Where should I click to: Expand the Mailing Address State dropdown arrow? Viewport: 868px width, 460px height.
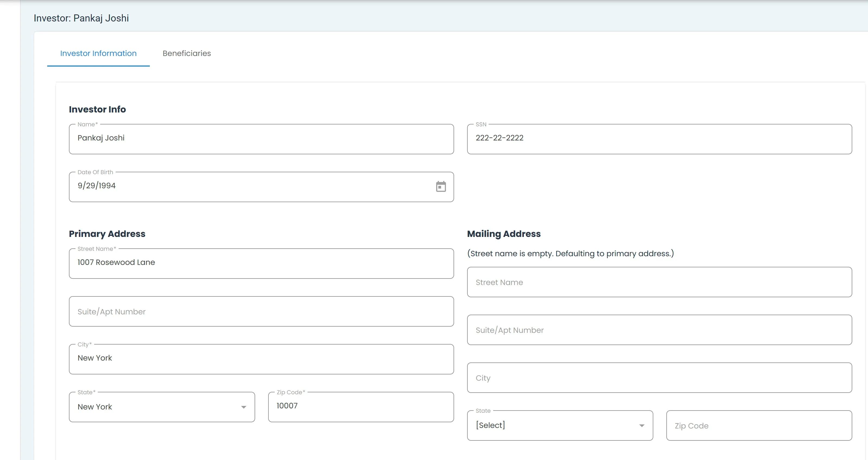click(642, 425)
